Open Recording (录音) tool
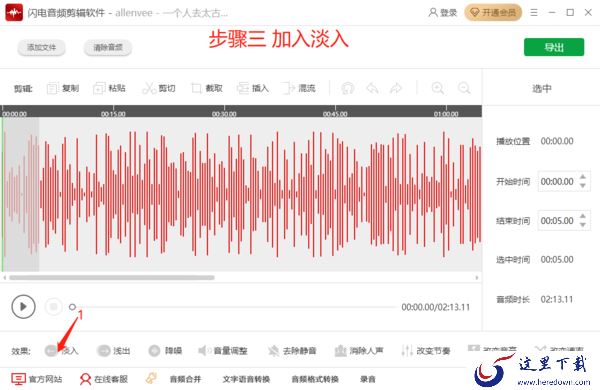Screen dimensions: 600x390 (368, 379)
